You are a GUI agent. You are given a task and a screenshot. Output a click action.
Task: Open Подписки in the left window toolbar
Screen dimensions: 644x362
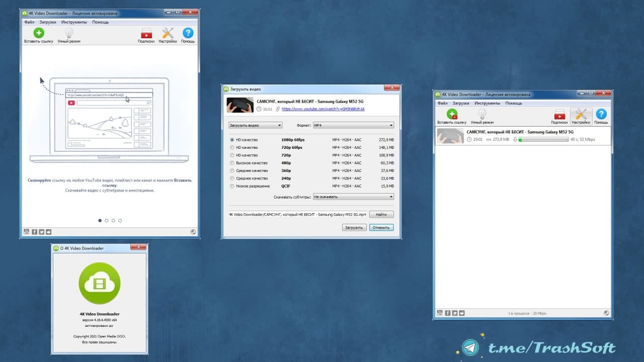tap(146, 35)
